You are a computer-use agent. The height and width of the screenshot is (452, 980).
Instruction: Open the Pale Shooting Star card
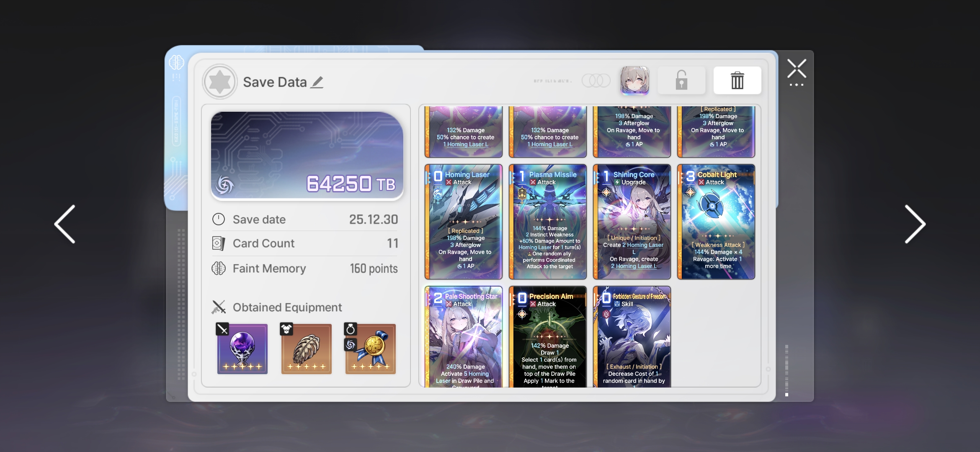pos(463,337)
